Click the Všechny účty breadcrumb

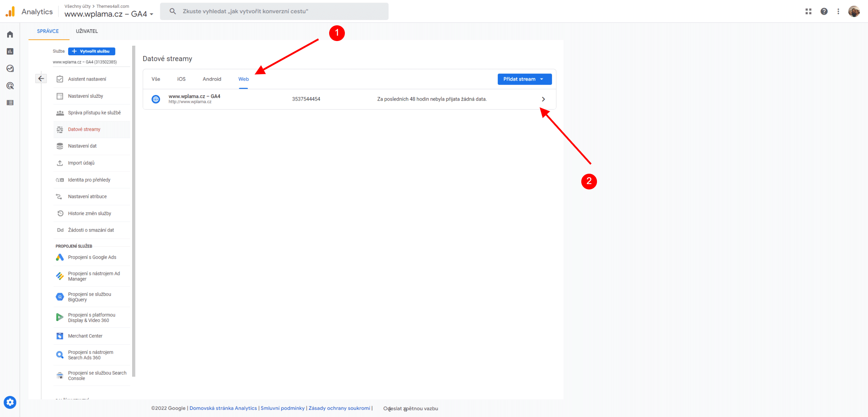[77, 6]
